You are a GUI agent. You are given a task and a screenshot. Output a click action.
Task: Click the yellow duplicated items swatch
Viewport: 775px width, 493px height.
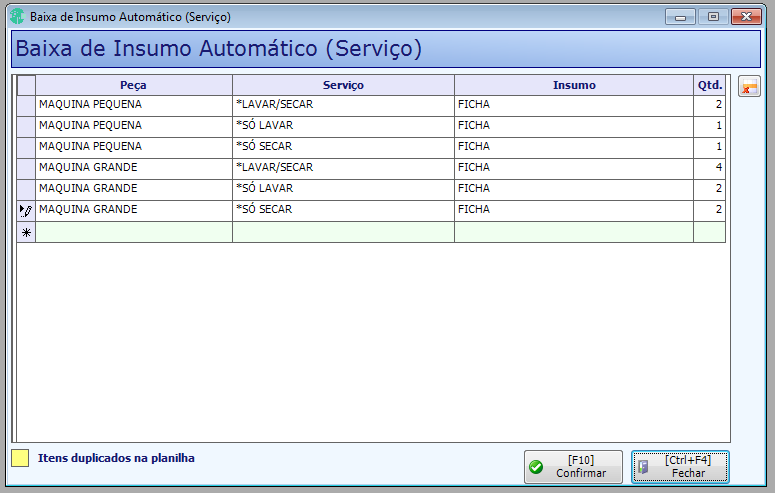[20, 458]
